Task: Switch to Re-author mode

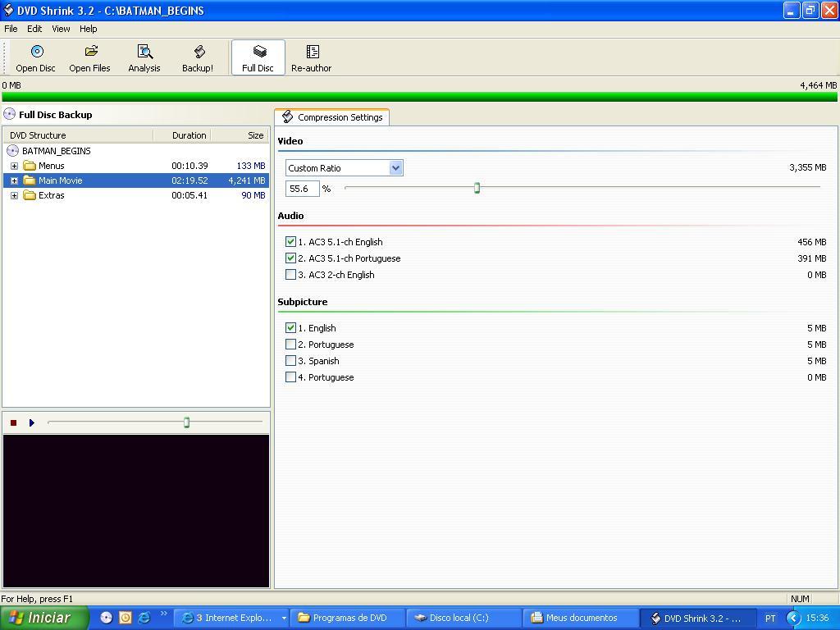Action: [x=311, y=58]
